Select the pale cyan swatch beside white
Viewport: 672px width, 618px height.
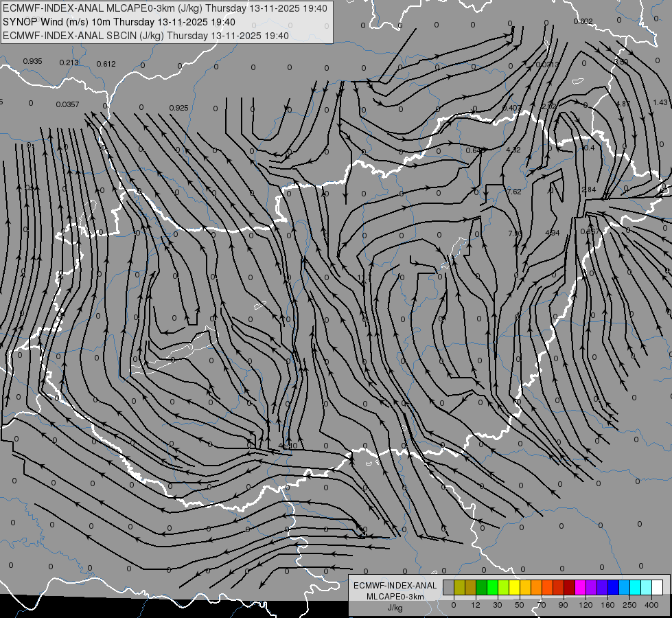click(x=647, y=587)
